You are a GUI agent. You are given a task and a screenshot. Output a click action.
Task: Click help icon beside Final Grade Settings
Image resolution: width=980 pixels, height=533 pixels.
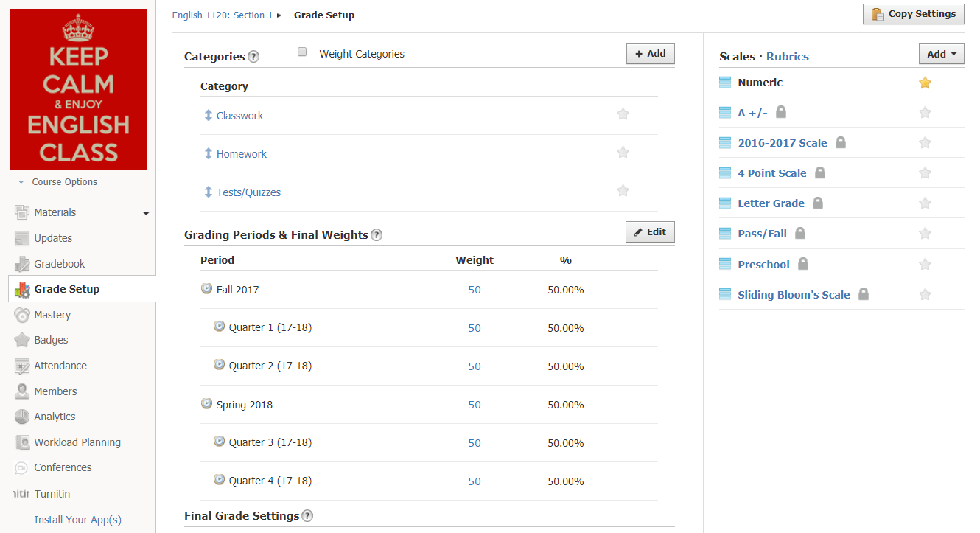click(x=307, y=516)
